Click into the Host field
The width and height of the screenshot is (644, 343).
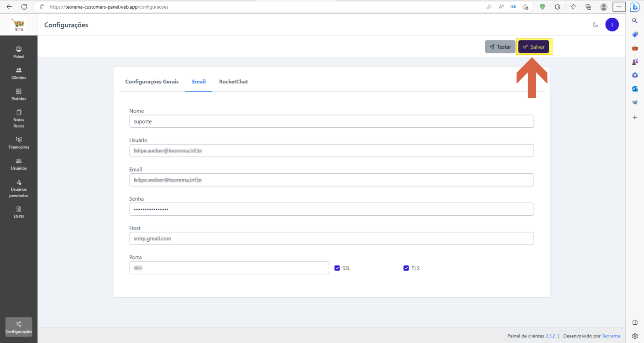click(331, 239)
